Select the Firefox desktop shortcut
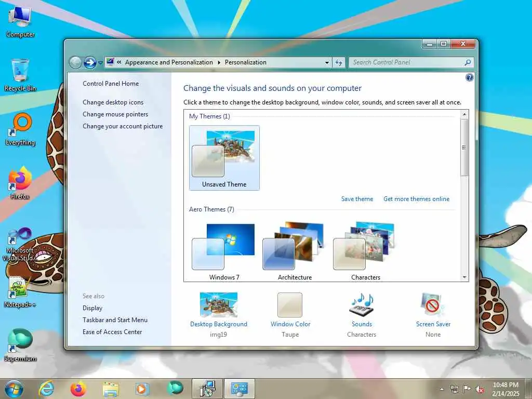The image size is (532, 399). pyautogui.click(x=20, y=183)
